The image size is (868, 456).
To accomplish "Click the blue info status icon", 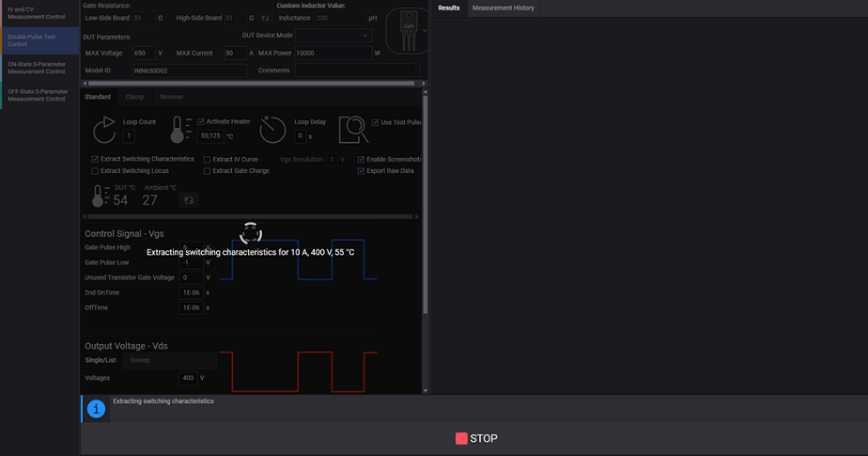I will 96,409.
